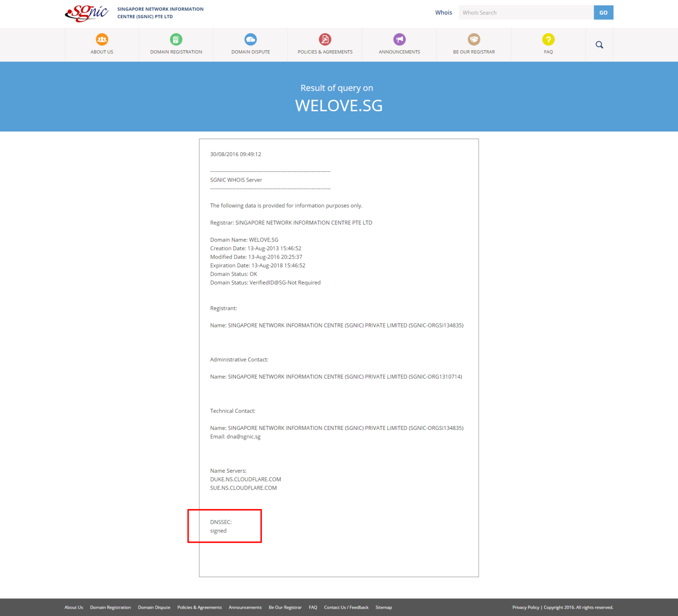The width and height of the screenshot is (678, 616).
Task: Click the Domain Registration document icon
Action: click(176, 39)
